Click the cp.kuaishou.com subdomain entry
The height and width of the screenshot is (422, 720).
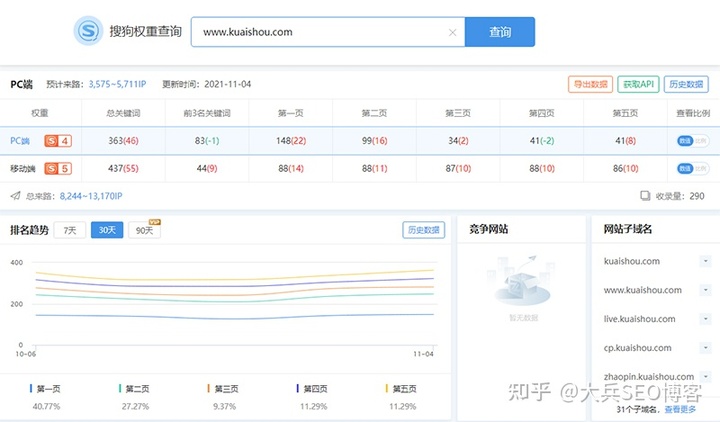[637, 348]
